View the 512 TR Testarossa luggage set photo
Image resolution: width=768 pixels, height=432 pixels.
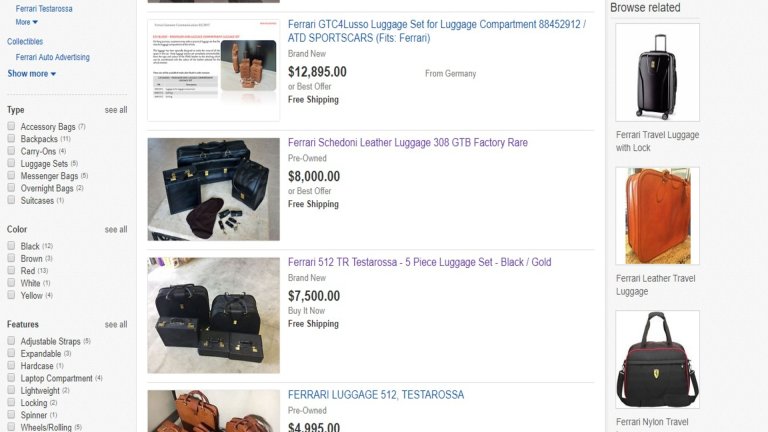(214, 315)
